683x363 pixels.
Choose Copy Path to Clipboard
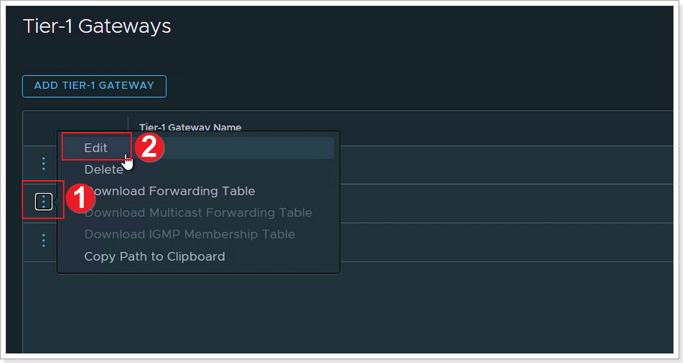(x=155, y=256)
